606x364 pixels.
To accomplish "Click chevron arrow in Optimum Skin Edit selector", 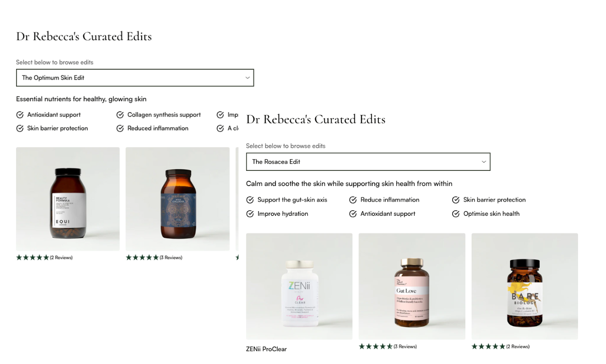I will 247,78.
